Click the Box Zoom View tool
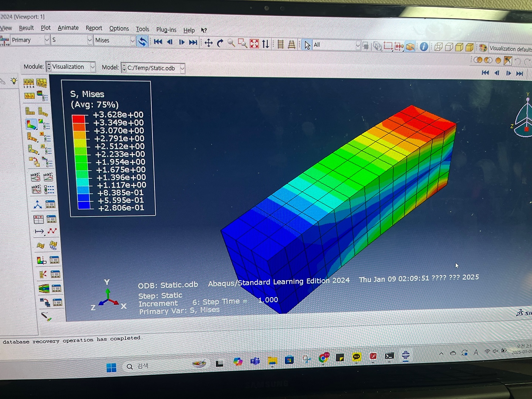 (x=242, y=43)
